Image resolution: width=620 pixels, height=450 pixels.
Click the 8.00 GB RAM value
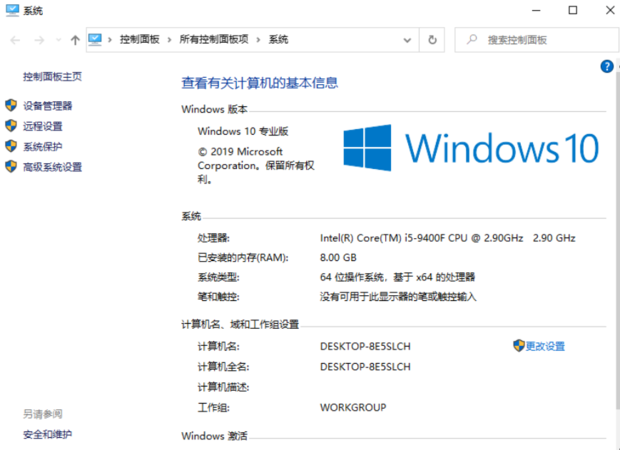(338, 258)
